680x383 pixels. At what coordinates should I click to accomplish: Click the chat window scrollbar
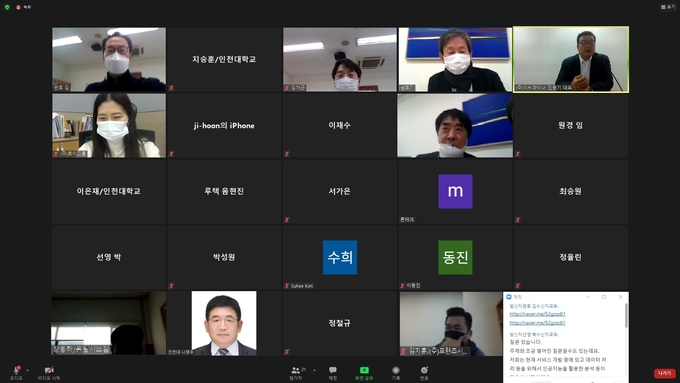(x=626, y=315)
